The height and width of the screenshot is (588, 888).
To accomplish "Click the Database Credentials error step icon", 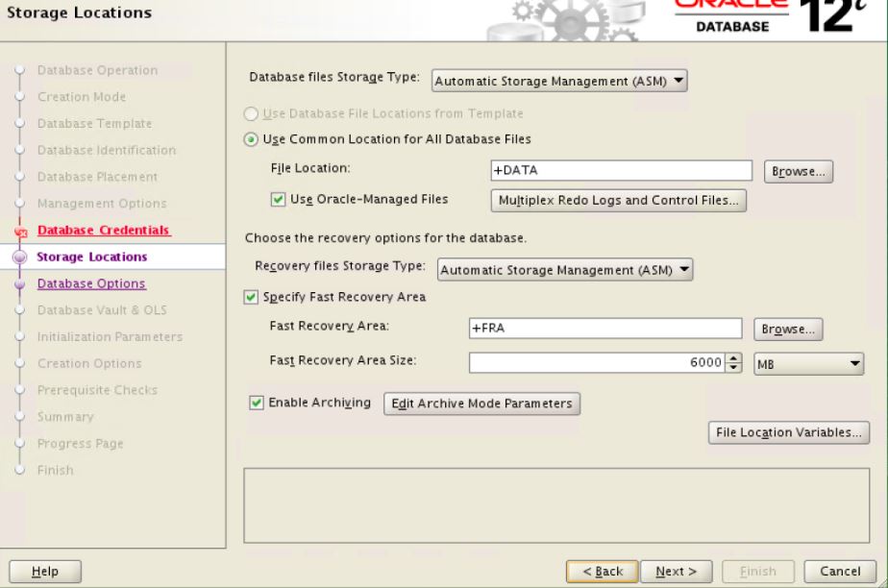I will 20,231.
